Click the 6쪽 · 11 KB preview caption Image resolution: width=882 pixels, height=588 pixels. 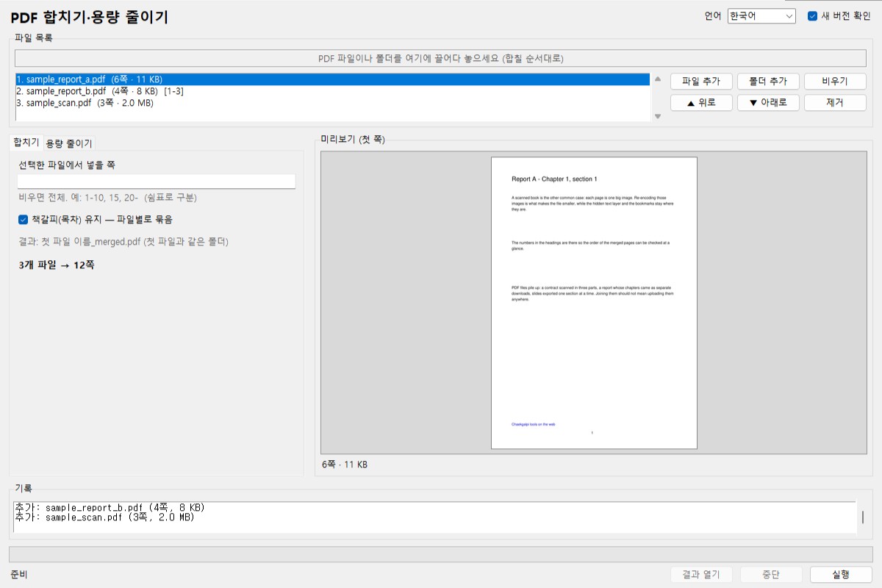point(345,465)
